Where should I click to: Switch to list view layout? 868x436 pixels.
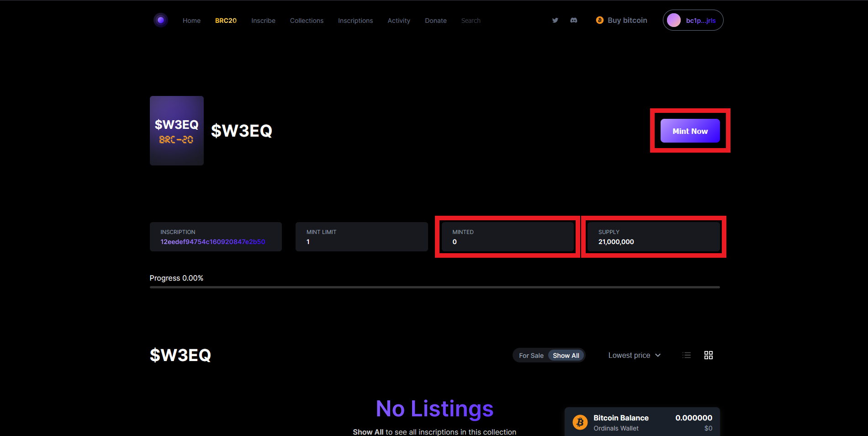(686, 355)
